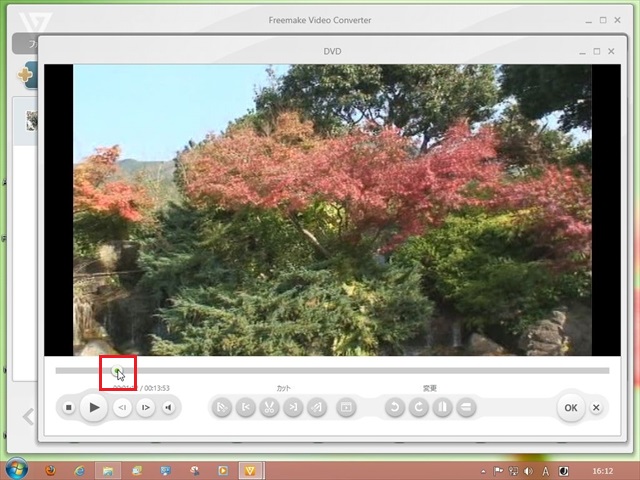Click the horizontal bars transform icon
The height and width of the screenshot is (480, 640).
point(466,407)
